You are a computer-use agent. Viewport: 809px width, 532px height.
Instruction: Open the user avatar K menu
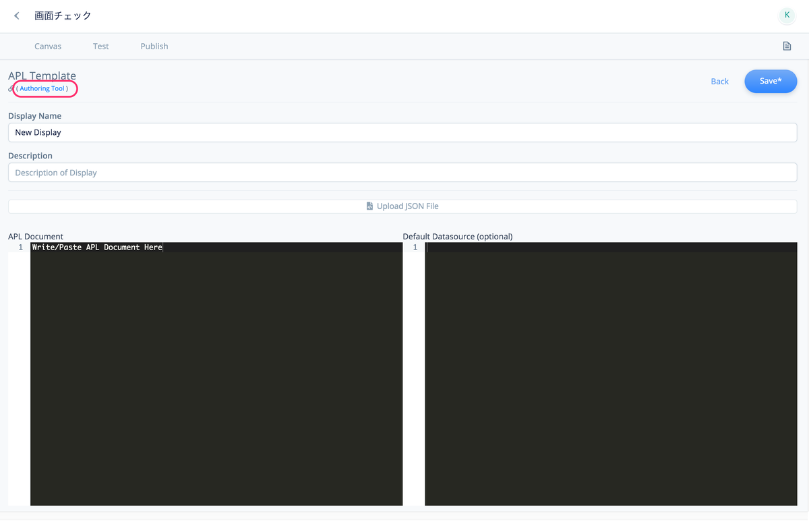tap(787, 15)
